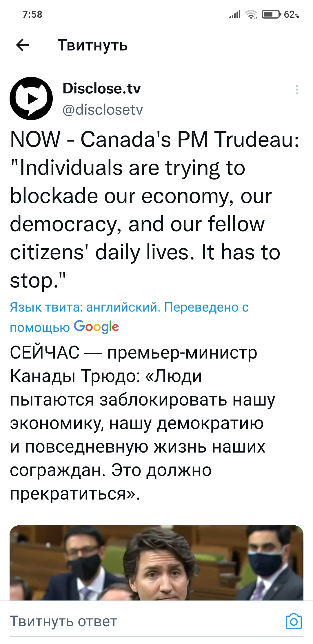Tap the Russian translated tweet text
Viewport: 313px width, 644px height.
click(x=142, y=423)
